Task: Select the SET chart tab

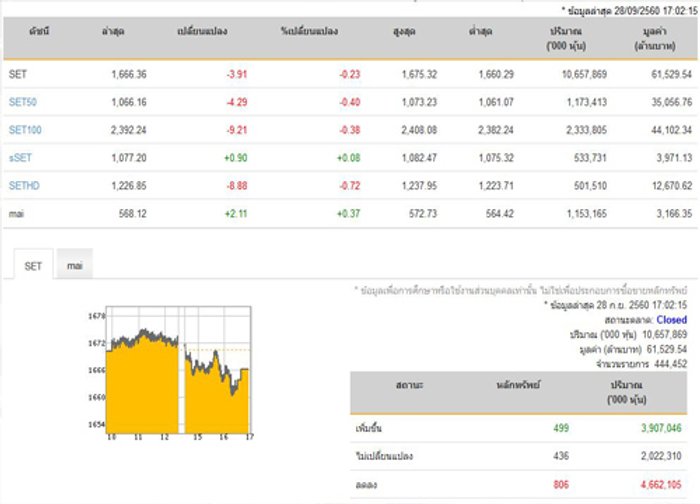Action: pyautogui.click(x=33, y=266)
